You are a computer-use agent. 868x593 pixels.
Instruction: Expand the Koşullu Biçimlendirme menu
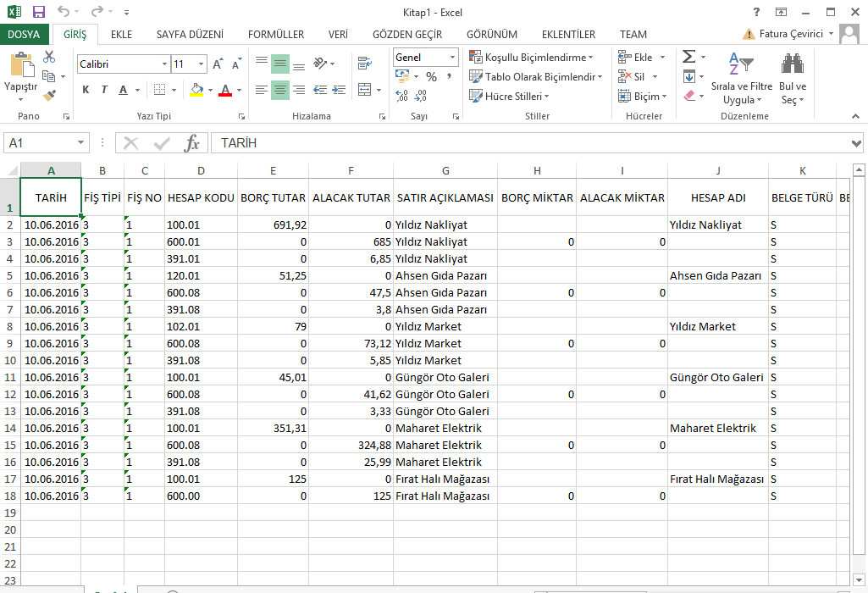[532, 57]
